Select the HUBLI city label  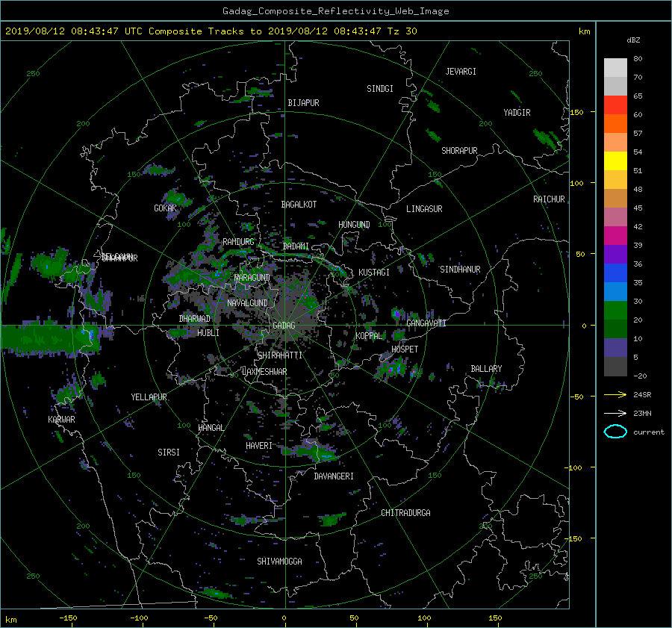(208, 333)
